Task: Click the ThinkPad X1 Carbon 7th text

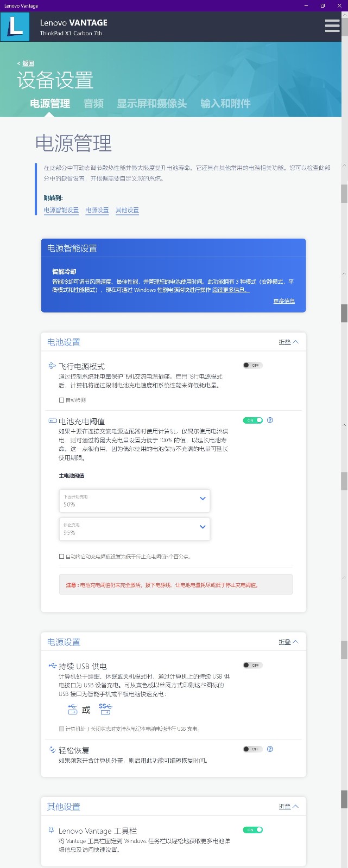Action: [x=71, y=34]
